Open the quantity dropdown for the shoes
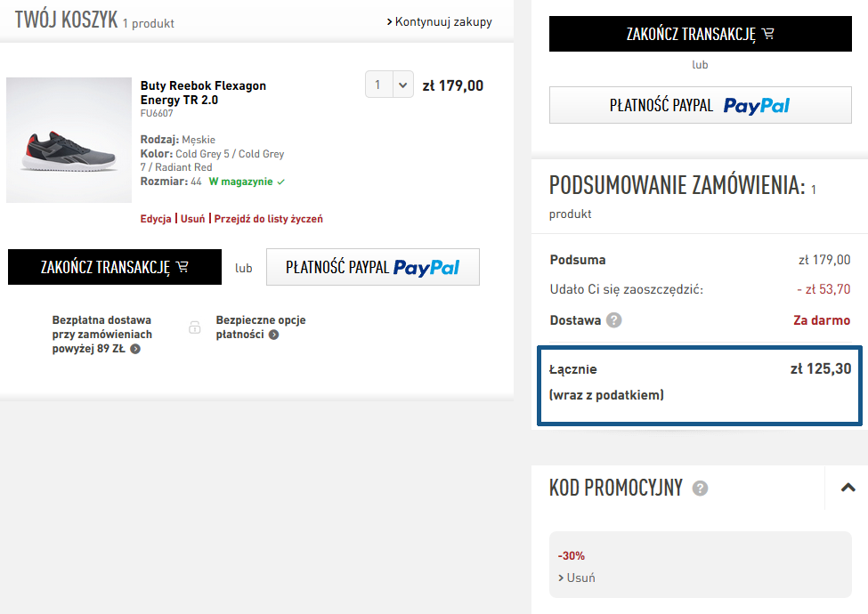Viewport: 868px width, 614px height. click(x=389, y=85)
